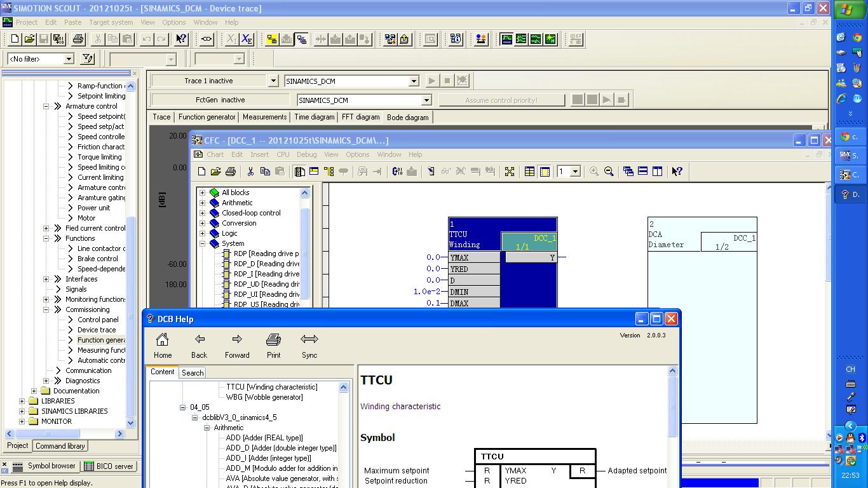Go Forward in DCB Help
Image resolution: width=868 pixels, height=488 pixels.
tap(237, 346)
